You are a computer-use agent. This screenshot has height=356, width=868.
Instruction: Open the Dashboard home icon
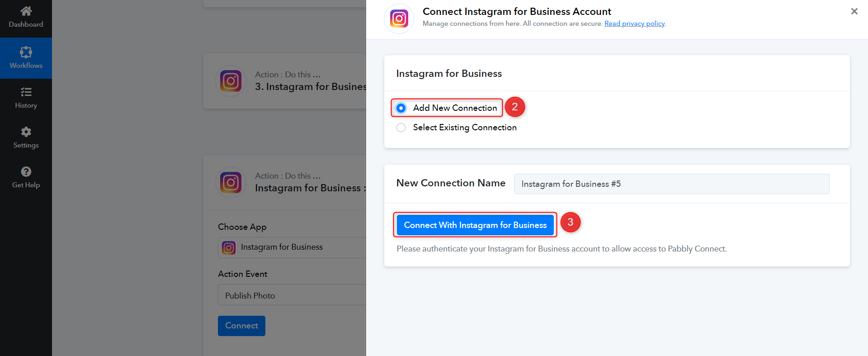coord(26,11)
